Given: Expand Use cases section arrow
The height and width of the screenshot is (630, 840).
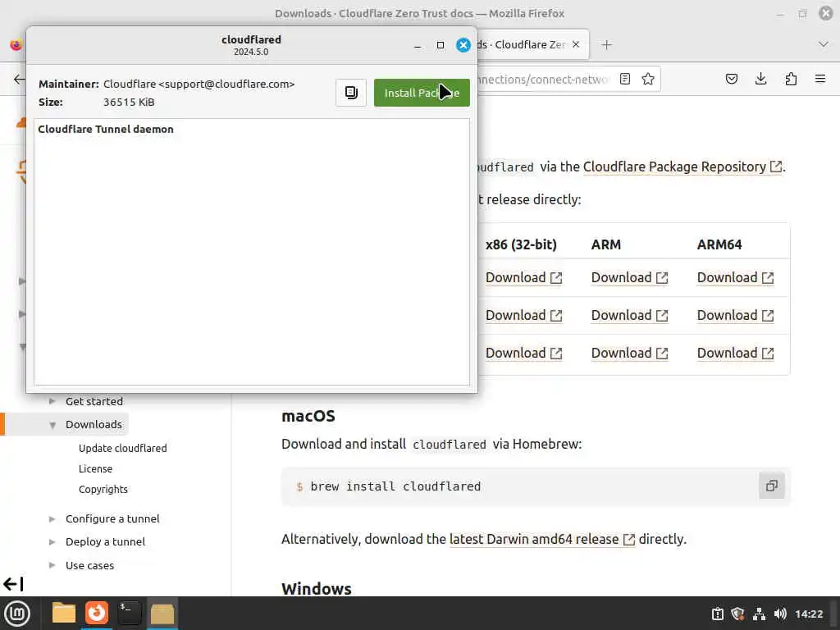Looking at the screenshot, I should coord(52,565).
